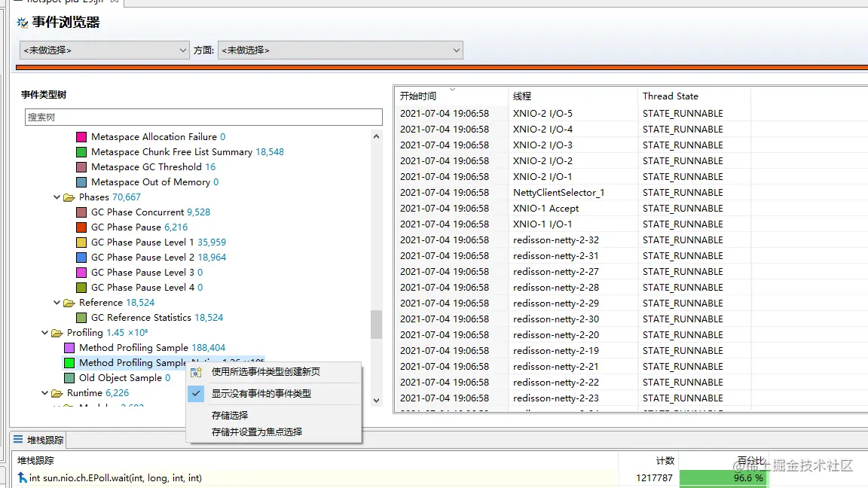The image size is (868, 488).
Task: Select Old Object Sample tree item
Action: 124,378
